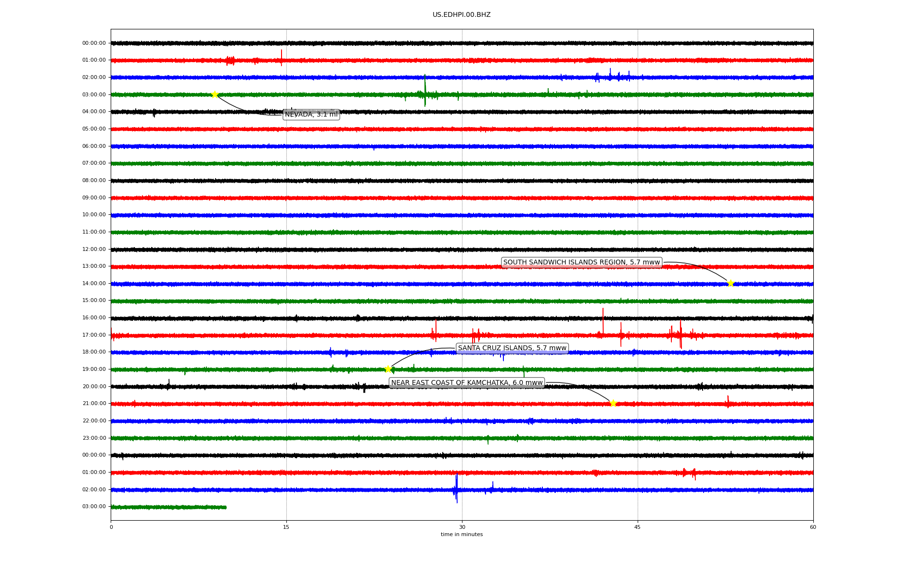This screenshot has height=578, width=924.
Task: Click the 17:00:00 time row label
Action: 94,335
